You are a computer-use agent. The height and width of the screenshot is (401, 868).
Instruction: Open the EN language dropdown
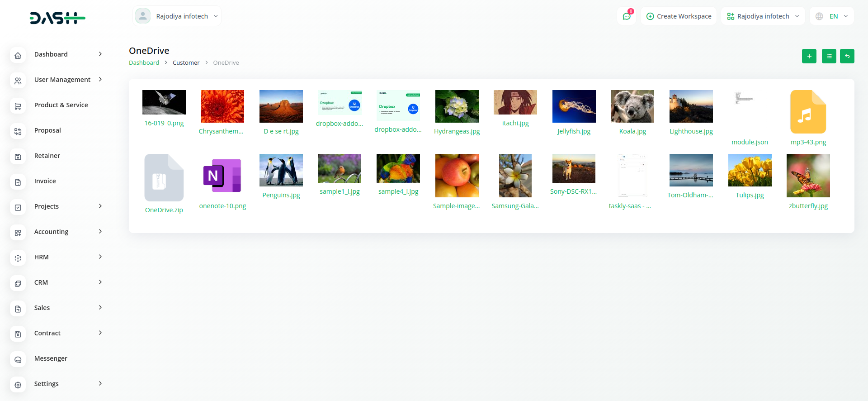(x=832, y=16)
